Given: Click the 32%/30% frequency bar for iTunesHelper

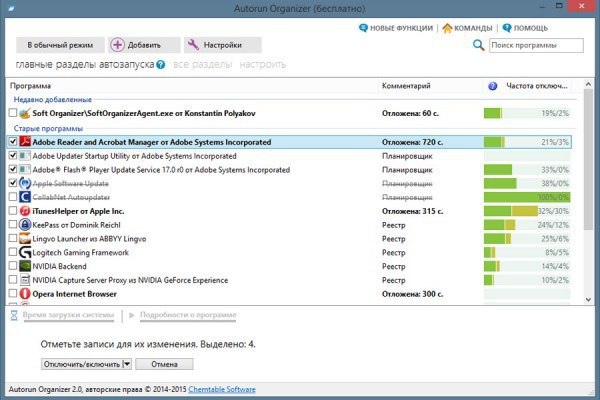Looking at the screenshot, I should (527, 211).
